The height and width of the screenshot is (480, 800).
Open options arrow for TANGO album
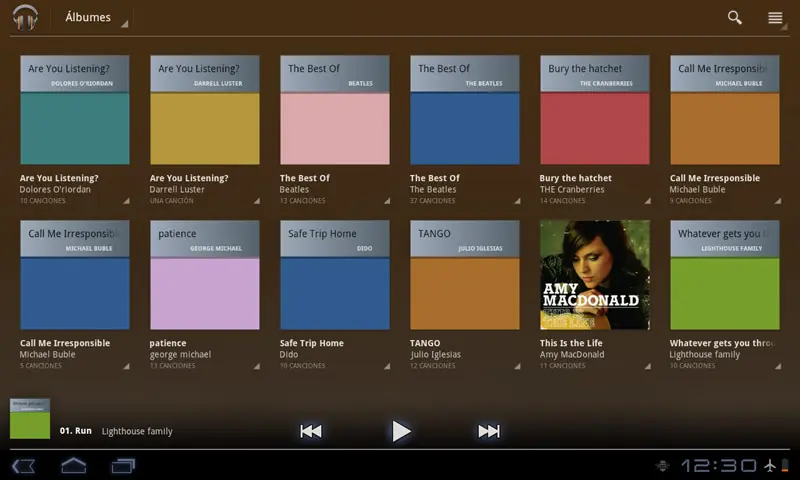(515, 366)
